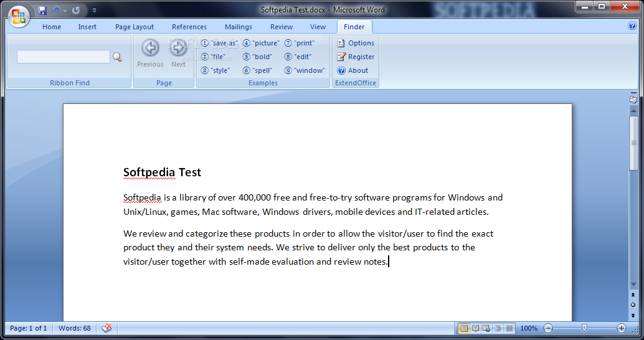
Task: Open the References tab
Action: pyautogui.click(x=189, y=27)
